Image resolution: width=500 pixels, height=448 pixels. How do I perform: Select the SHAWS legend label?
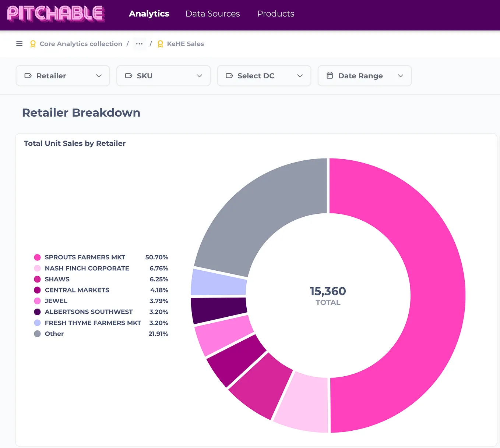[57, 279]
